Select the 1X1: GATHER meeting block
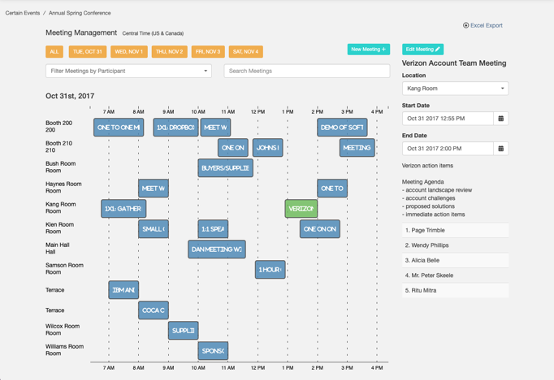 (x=123, y=209)
